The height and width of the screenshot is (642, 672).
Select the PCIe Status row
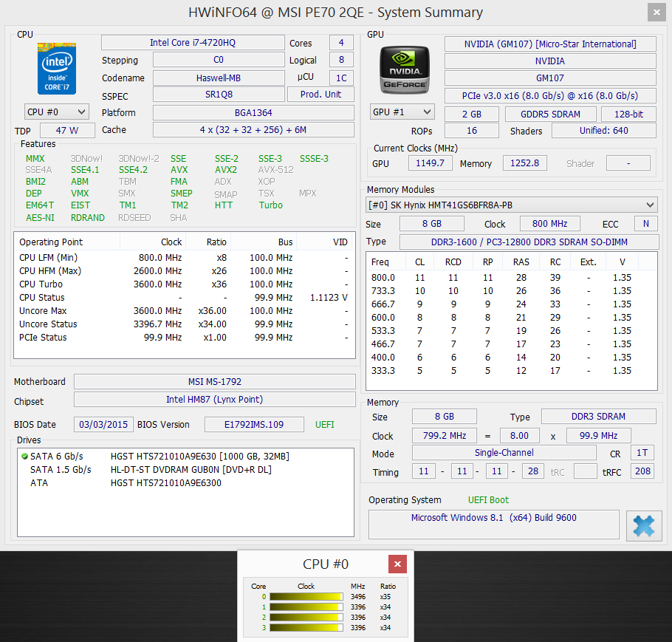tap(185, 338)
